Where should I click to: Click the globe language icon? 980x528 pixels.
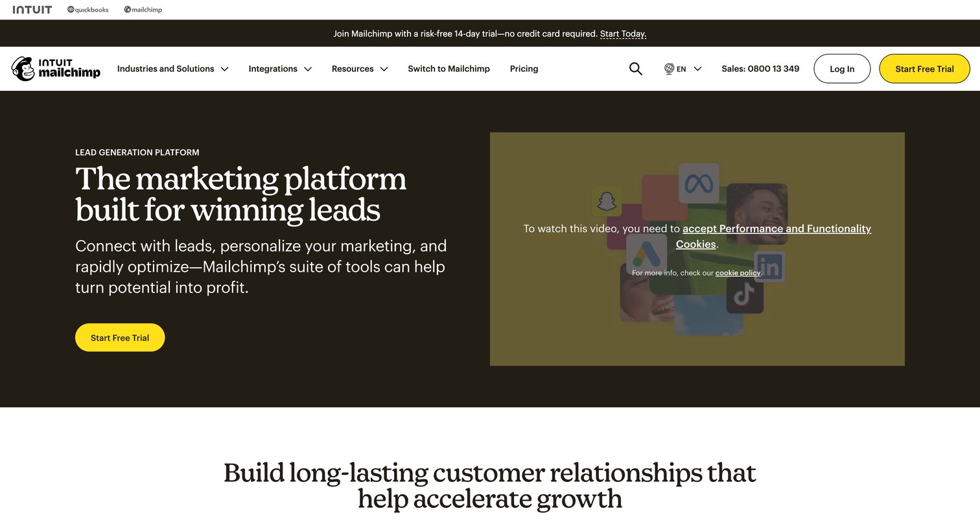(669, 69)
